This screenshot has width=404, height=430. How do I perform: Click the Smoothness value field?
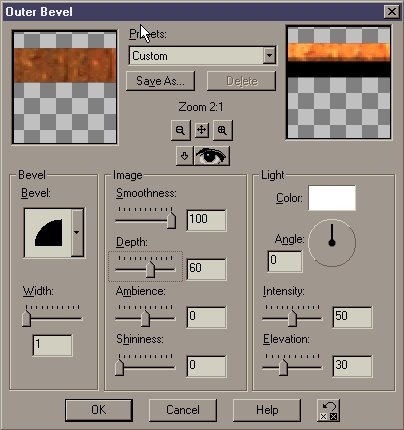point(206,220)
